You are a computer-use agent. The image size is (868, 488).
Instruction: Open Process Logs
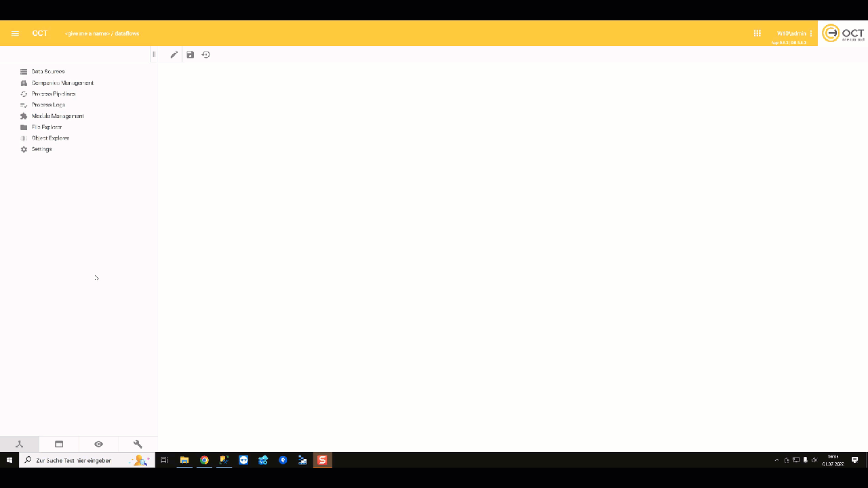pyautogui.click(x=48, y=105)
